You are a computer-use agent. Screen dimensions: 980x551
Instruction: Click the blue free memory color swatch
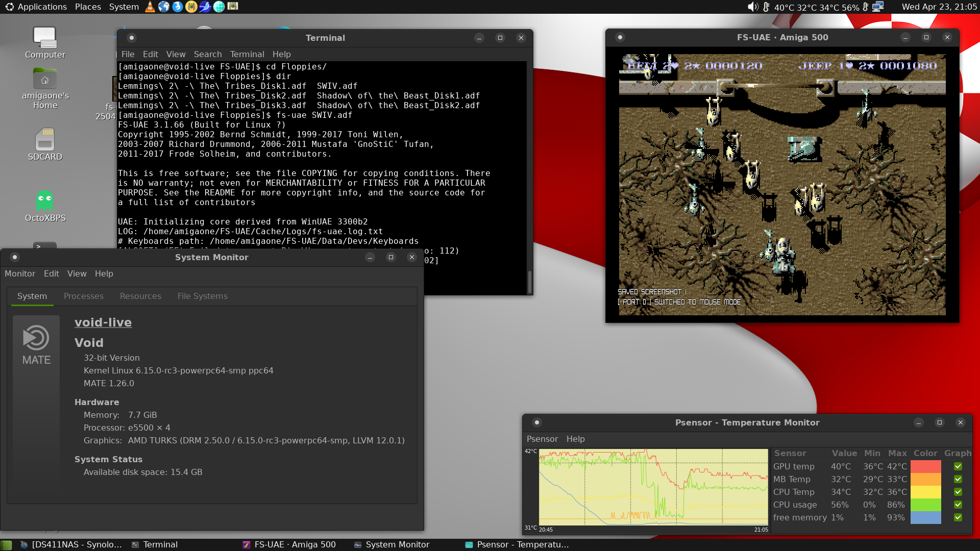point(925,517)
